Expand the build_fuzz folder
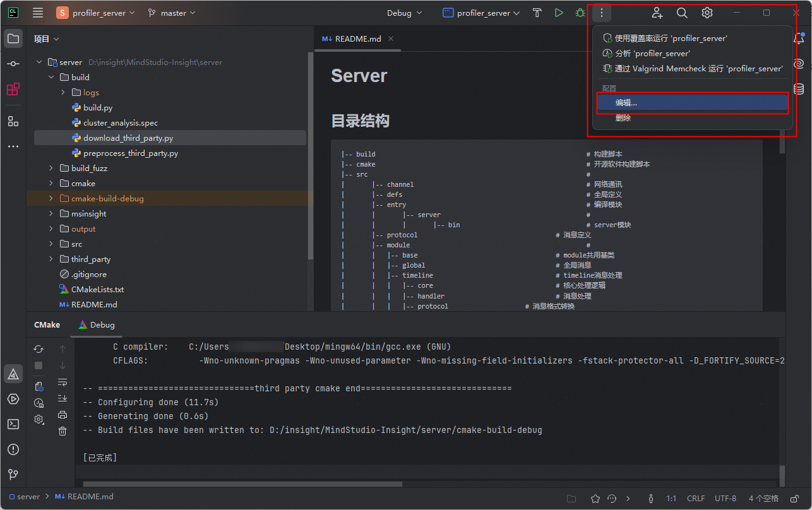The height and width of the screenshot is (510, 812). click(x=51, y=169)
